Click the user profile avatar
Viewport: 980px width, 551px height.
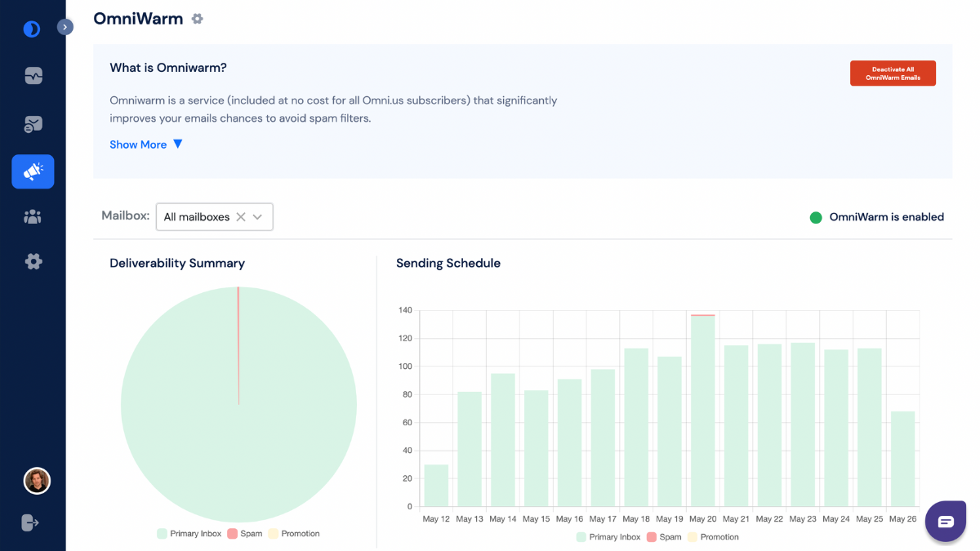37,481
